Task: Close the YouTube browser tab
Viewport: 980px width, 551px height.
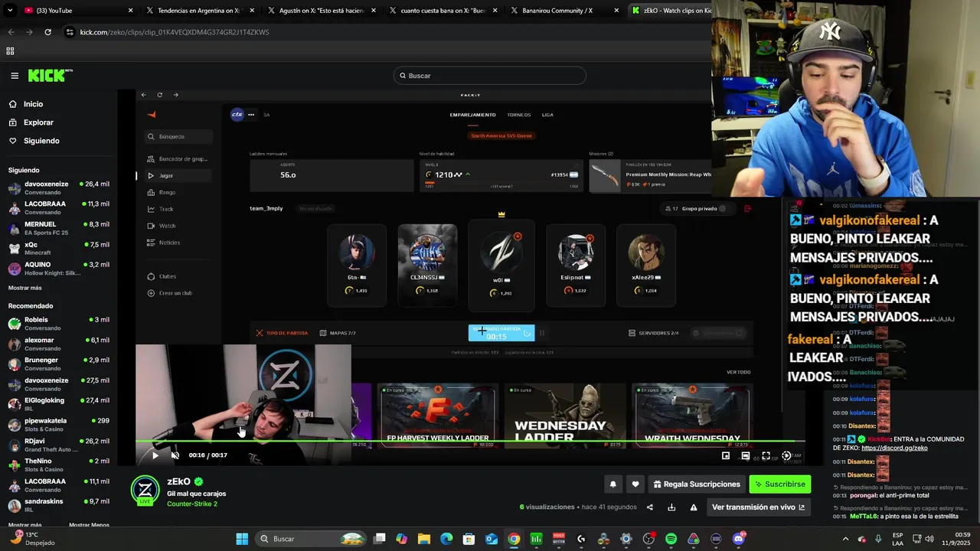Action: click(x=130, y=11)
